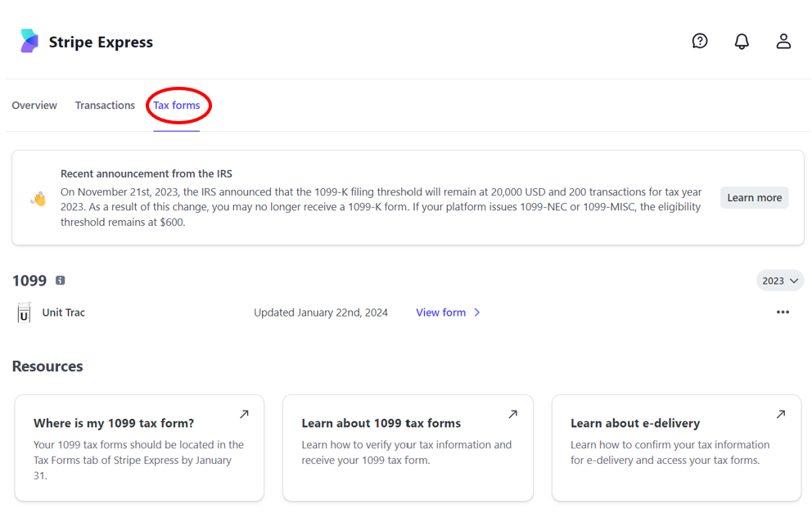Click arrow icon on 'Learn about 1099 tax forms' card
Image resolution: width=812 pixels, height=517 pixels.
[x=512, y=415]
